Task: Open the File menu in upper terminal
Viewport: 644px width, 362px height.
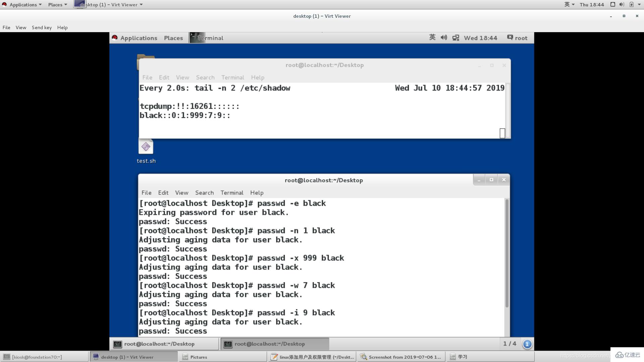Action: 147,77
